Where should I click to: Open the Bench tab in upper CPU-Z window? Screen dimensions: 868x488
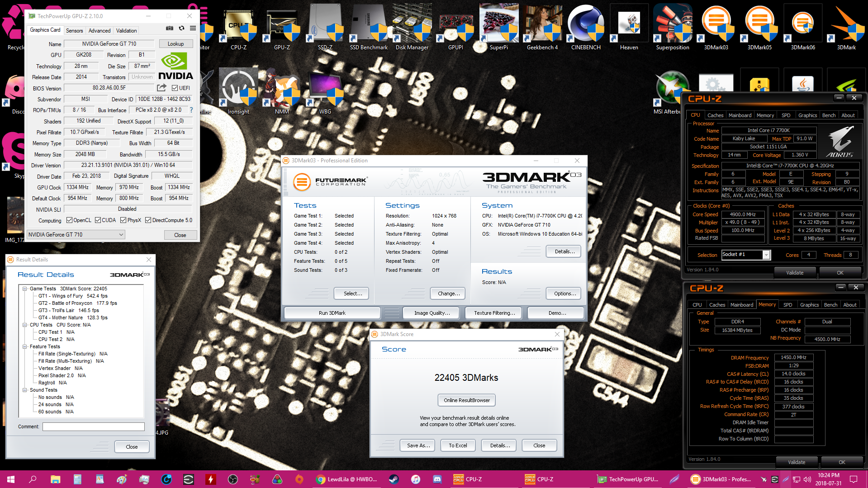click(x=829, y=115)
